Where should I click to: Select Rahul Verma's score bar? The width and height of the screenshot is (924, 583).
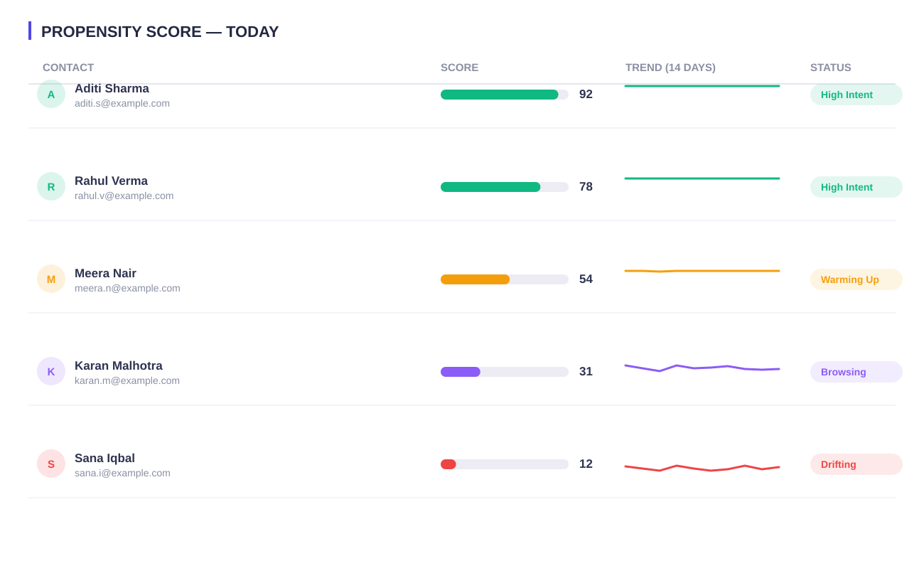[x=505, y=187]
